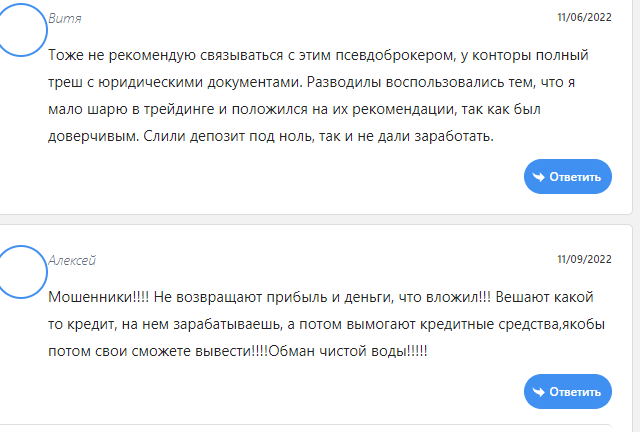Screen dimensions: 640x432
Task: Click the date 11/09/2022
Action: [x=584, y=259]
